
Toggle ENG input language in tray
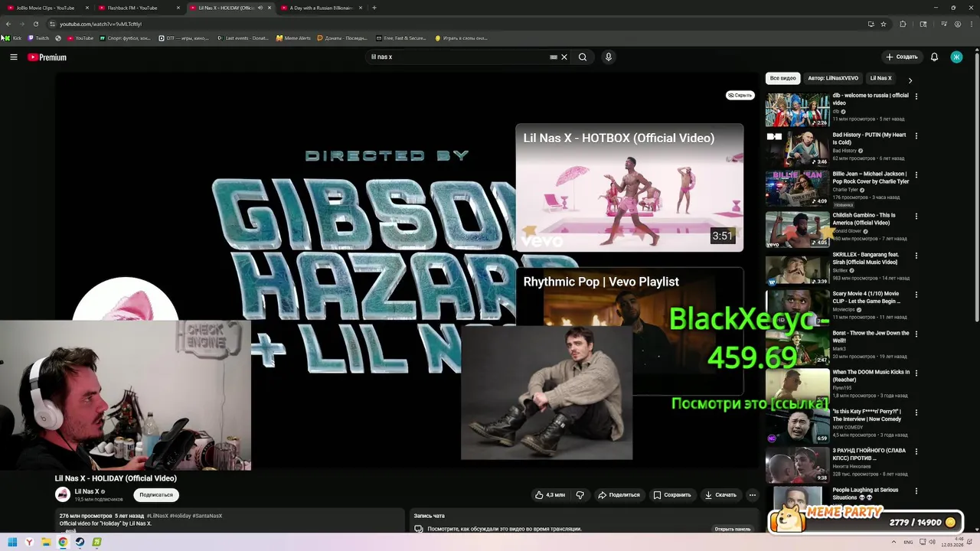[909, 542]
